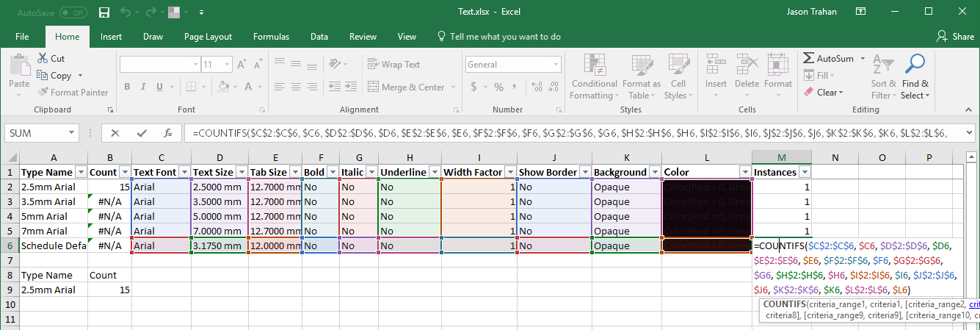
Task: Confirm formula with the Enter checkmark
Action: point(142,133)
